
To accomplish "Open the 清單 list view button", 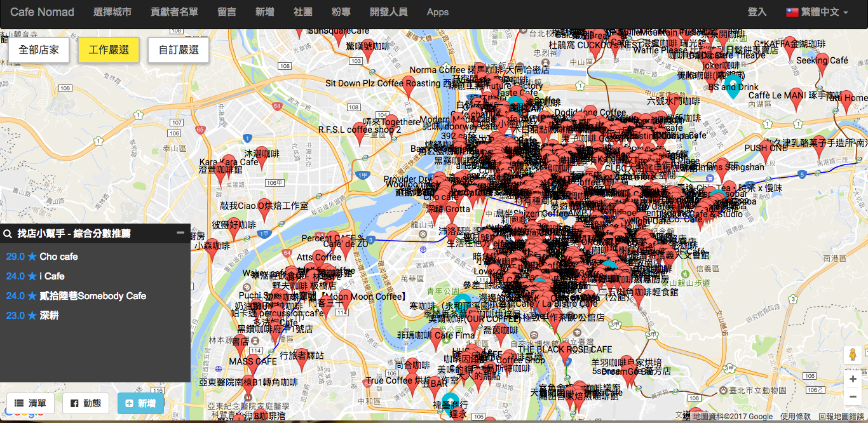I will tap(31, 403).
